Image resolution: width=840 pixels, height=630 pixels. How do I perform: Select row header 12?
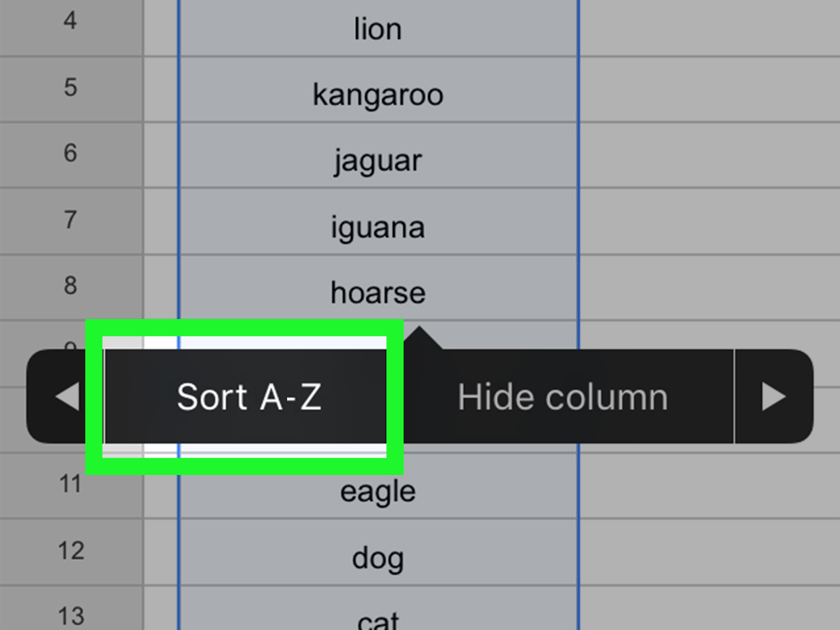(70, 551)
